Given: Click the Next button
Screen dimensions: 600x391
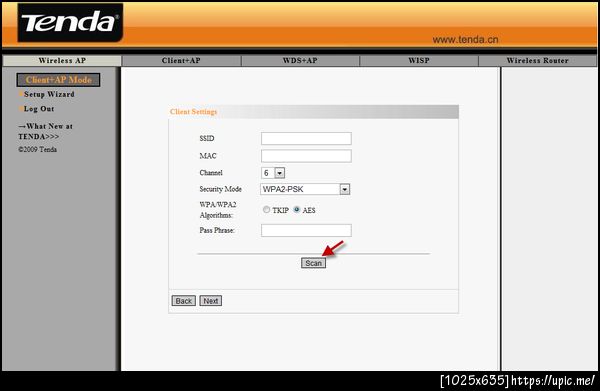Looking at the screenshot, I should pos(210,301).
